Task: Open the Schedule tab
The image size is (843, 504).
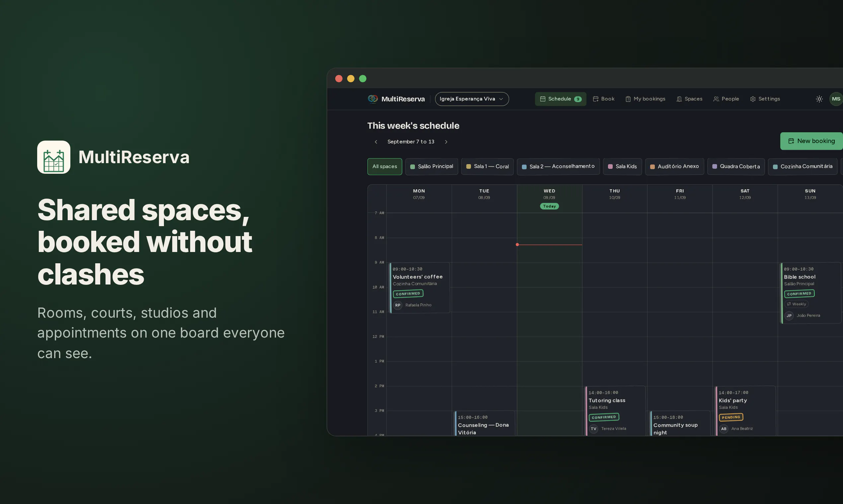Action: coord(561,99)
